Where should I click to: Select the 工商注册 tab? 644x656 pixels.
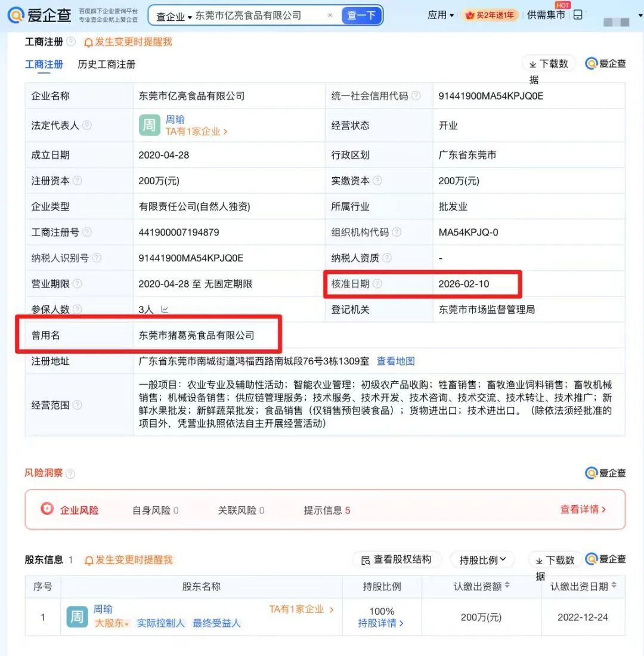[44, 64]
